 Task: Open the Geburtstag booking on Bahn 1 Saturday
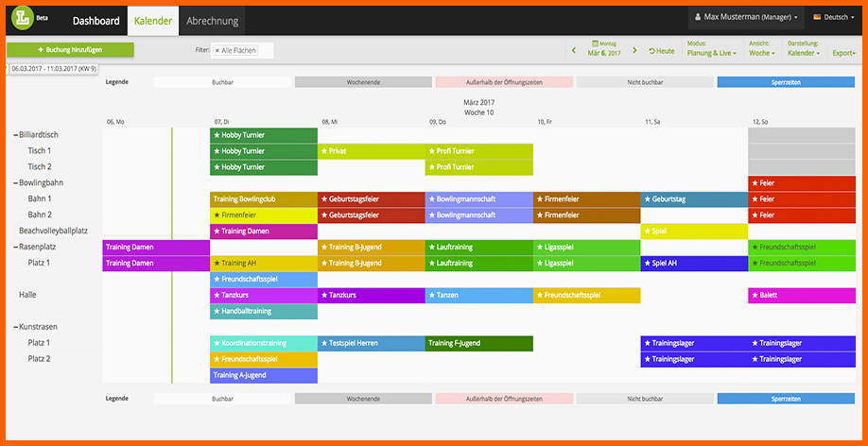point(694,199)
